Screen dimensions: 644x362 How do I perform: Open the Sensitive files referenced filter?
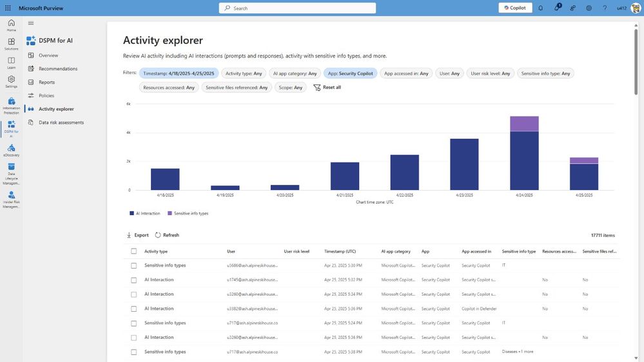coord(237,88)
